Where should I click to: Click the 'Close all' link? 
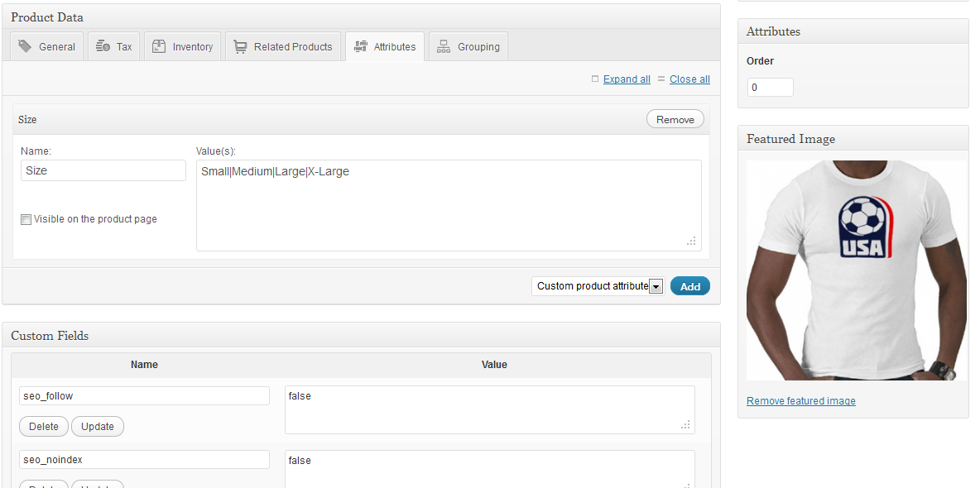[x=689, y=79]
